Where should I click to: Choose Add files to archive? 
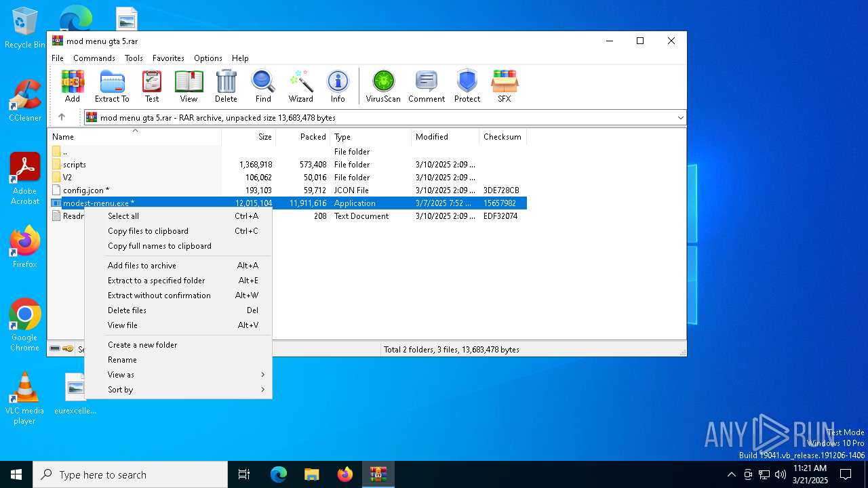pyautogui.click(x=178, y=266)
